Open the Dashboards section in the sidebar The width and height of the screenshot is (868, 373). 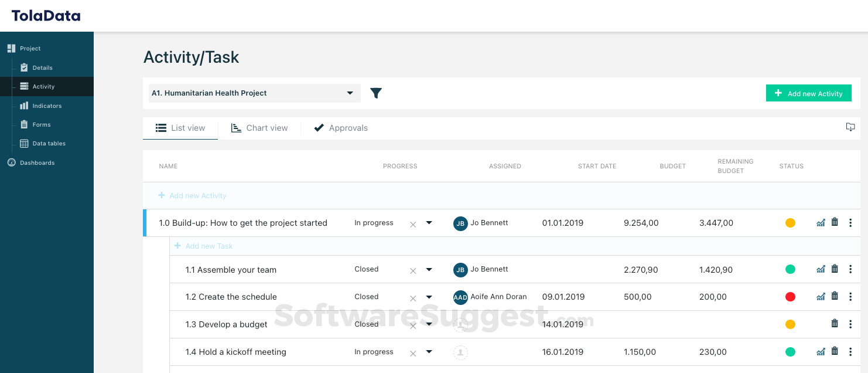point(37,162)
